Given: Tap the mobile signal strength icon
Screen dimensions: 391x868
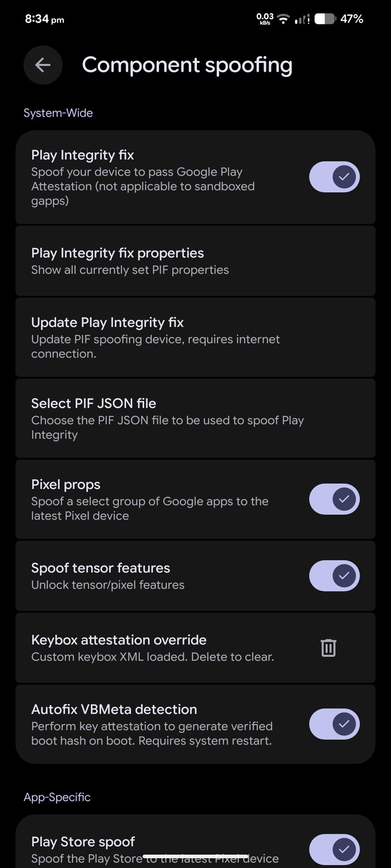Looking at the screenshot, I should [x=302, y=19].
